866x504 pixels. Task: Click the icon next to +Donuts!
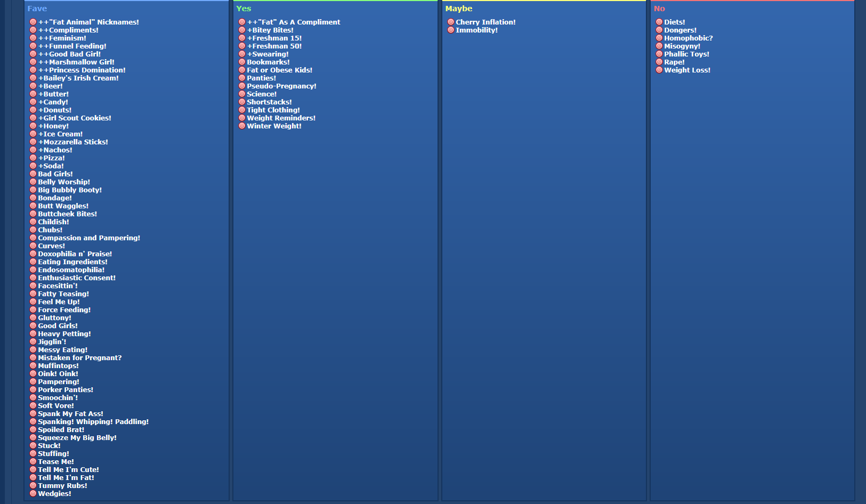click(x=33, y=110)
